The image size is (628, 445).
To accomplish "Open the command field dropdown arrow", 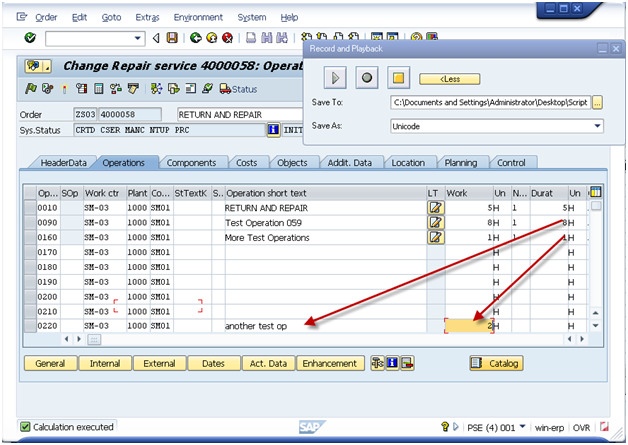I will [x=137, y=38].
